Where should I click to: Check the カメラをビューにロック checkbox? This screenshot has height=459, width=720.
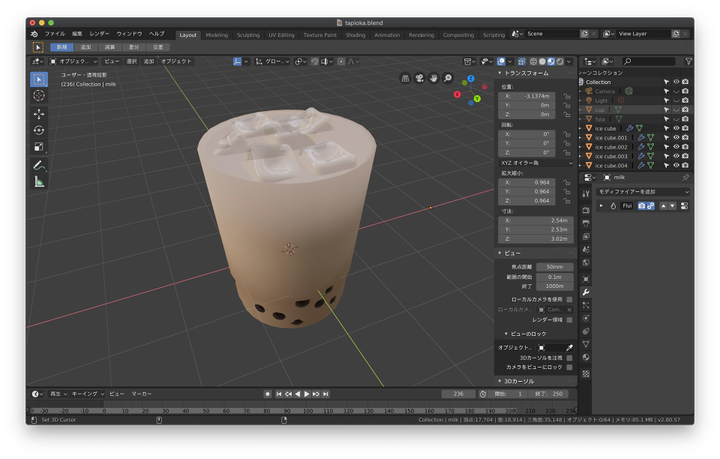click(569, 367)
